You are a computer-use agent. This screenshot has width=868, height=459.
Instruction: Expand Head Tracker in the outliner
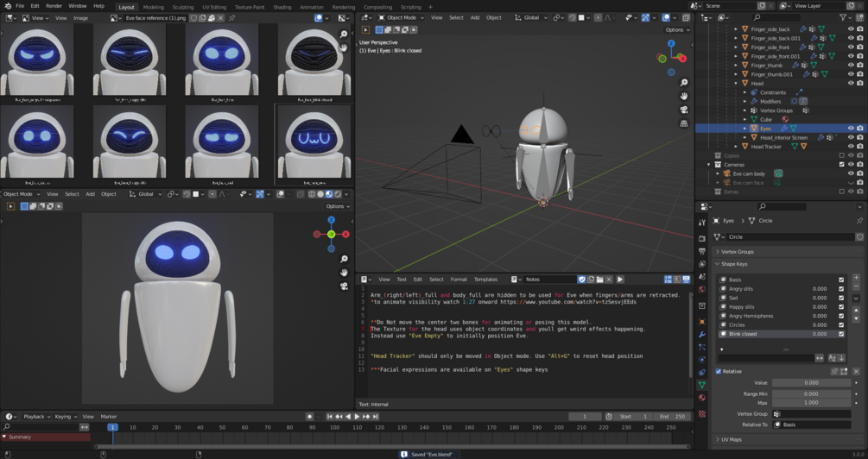pos(736,147)
